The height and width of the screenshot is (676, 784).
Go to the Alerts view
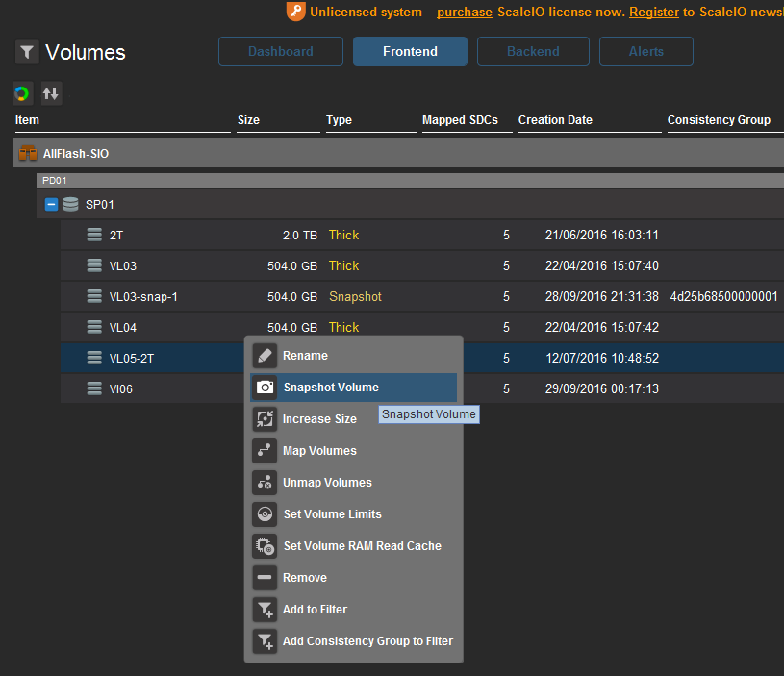coord(646,52)
